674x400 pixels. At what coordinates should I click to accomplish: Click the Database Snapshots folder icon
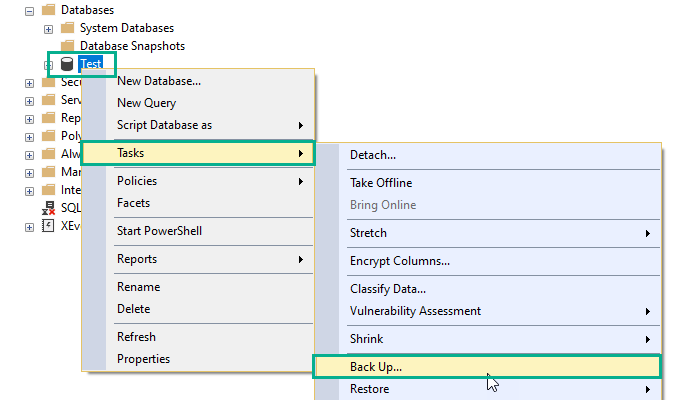coord(68,46)
